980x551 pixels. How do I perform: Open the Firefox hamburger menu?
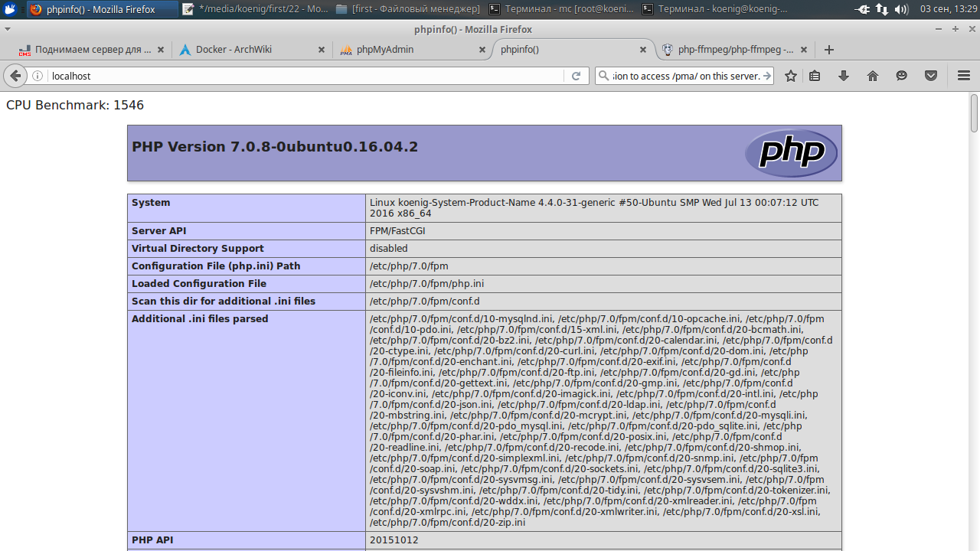[964, 76]
